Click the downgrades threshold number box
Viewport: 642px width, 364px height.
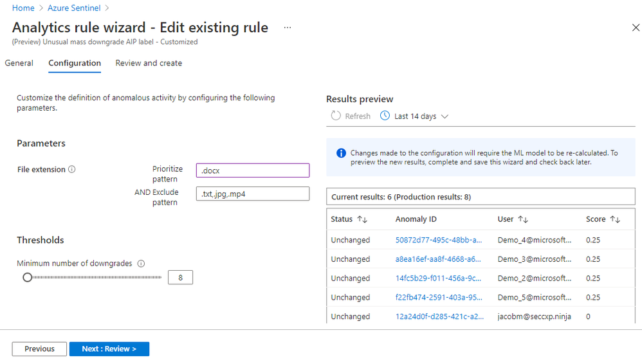[180, 278]
